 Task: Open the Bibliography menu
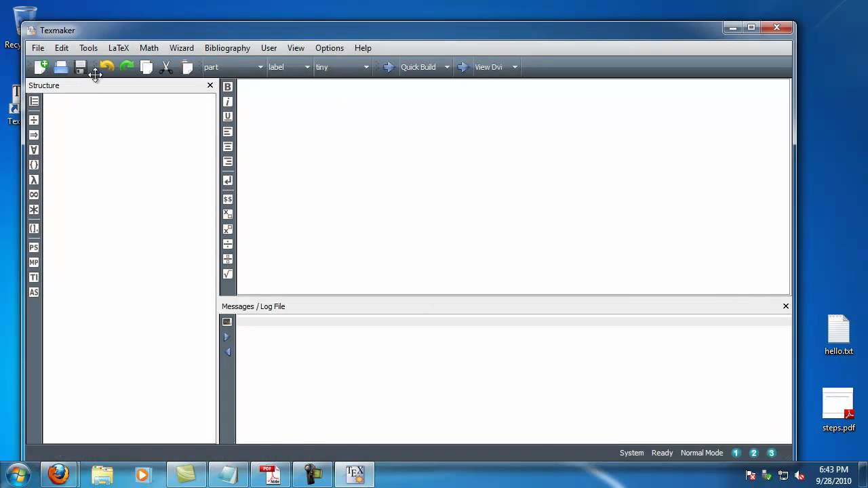coord(227,48)
